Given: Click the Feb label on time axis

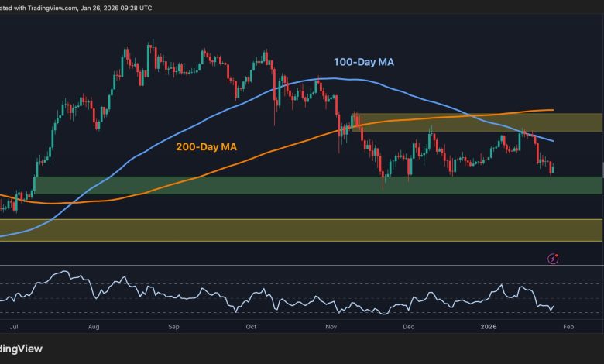Looking at the screenshot, I should tap(566, 328).
